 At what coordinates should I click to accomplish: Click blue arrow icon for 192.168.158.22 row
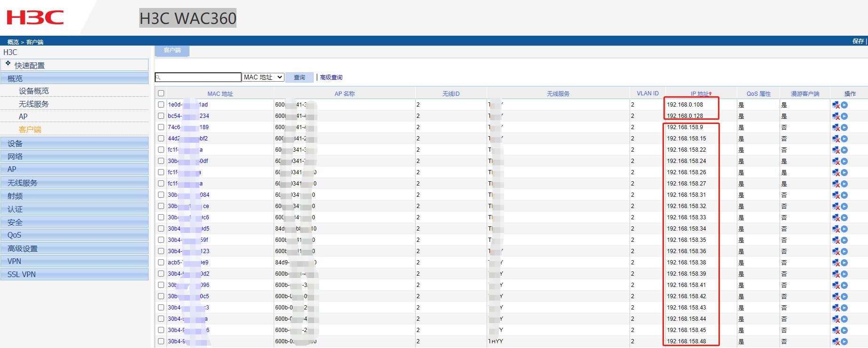point(844,150)
